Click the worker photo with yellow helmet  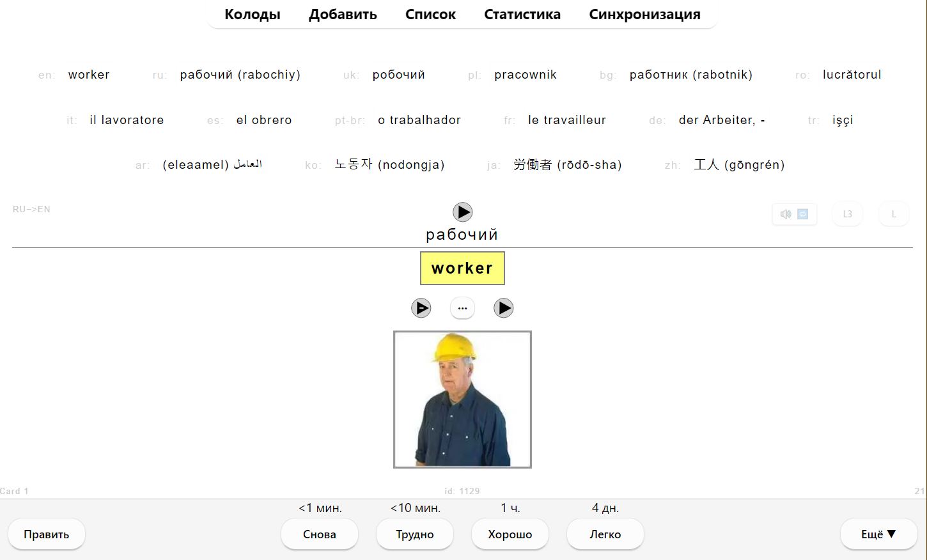pos(462,400)
